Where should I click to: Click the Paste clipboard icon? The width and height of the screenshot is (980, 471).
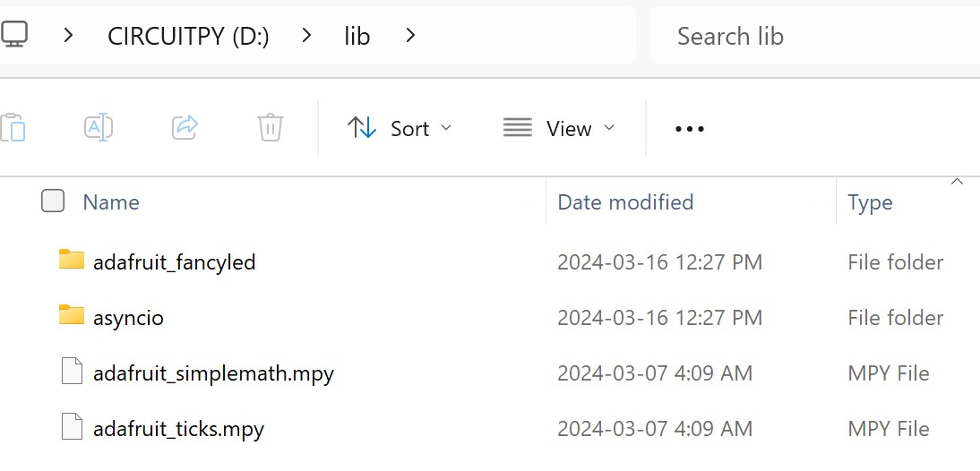tap(13, 128)
